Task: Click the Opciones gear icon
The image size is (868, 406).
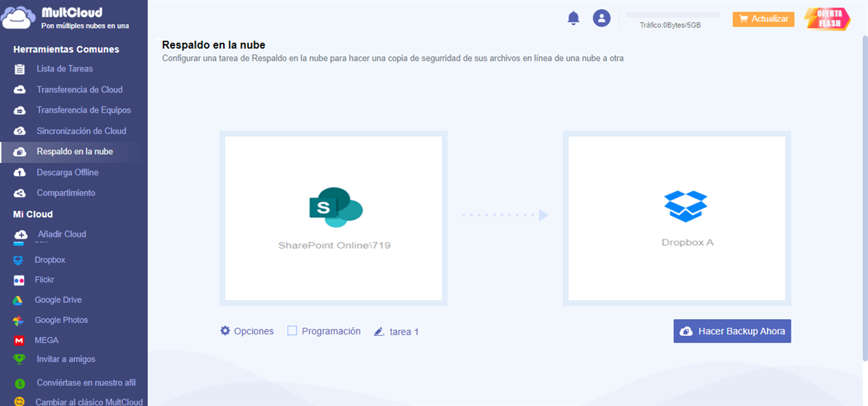Action: click(x=225, y=331)
